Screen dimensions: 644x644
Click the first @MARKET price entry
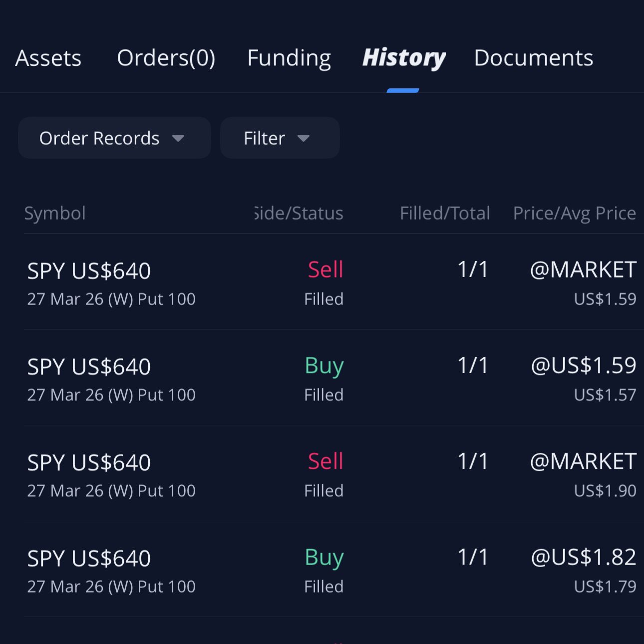[x=583, y=270]
